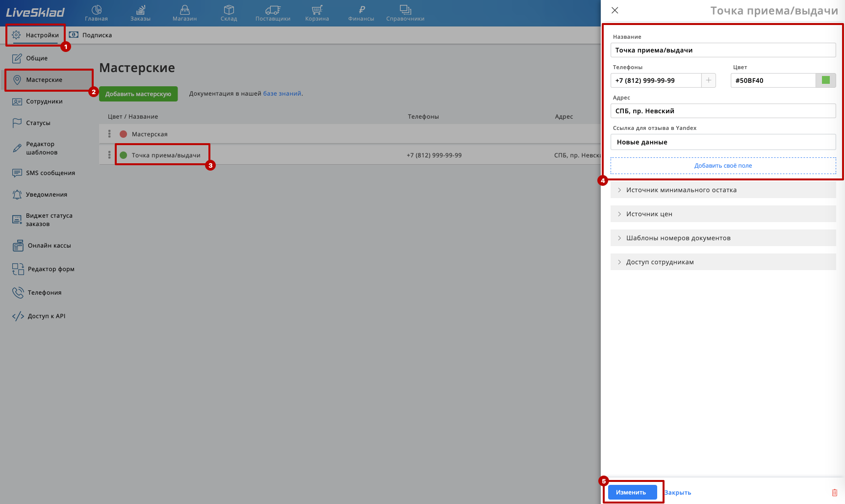Open Статусы settings section

pos(31,123)
